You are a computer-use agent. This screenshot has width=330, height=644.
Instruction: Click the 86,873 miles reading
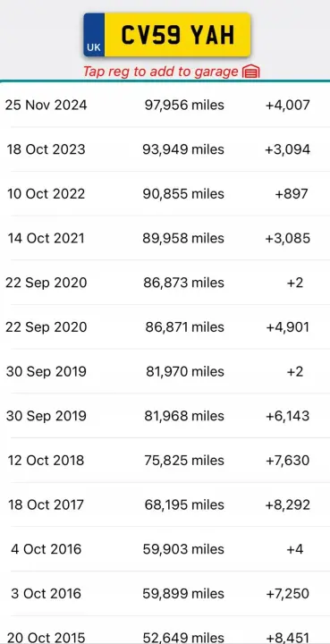(183, 283)
